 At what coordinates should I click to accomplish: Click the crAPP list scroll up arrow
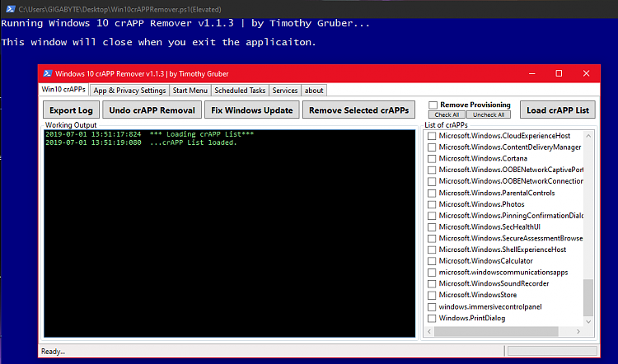588,136
